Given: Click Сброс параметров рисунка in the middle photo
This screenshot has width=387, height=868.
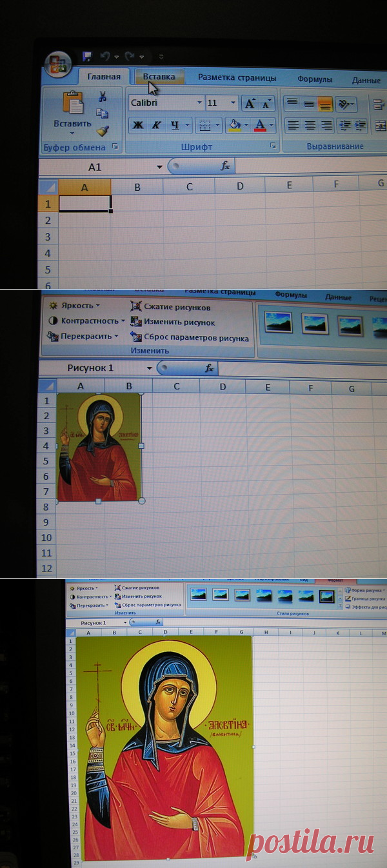Looking at the screenshot, I should (190, 337).
